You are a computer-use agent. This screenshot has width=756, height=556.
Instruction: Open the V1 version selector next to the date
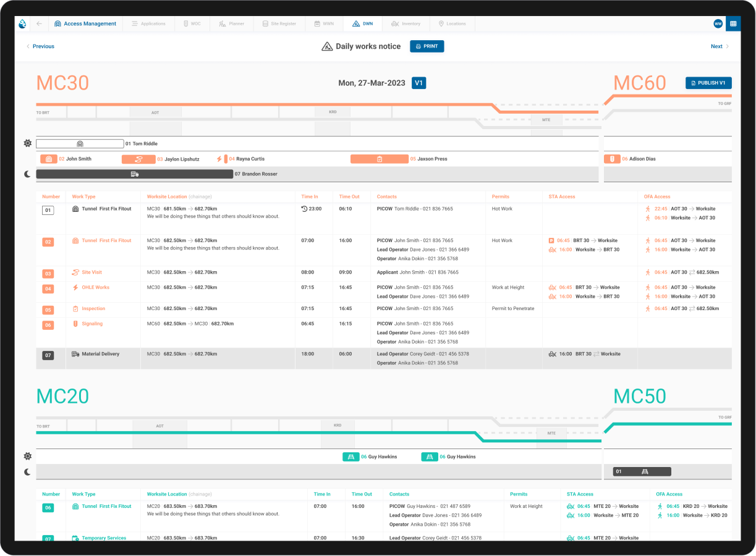[x=418, y=82]
